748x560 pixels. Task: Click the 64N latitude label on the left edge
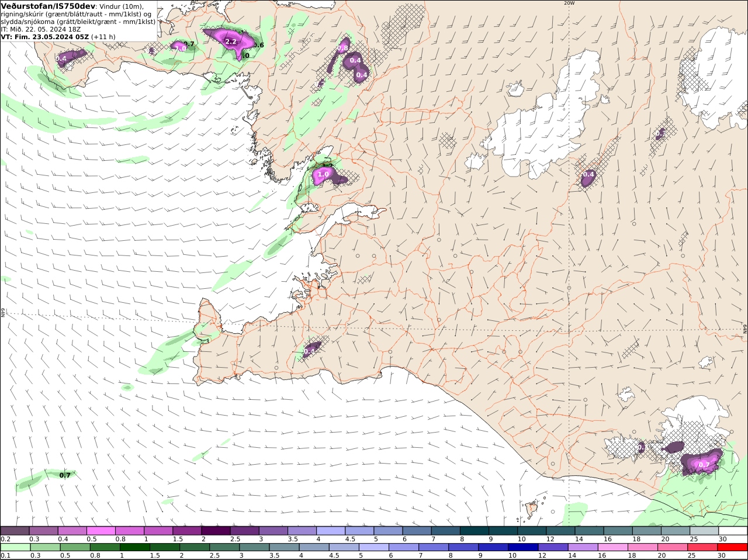pyautogui.click(x=3, y=312)
